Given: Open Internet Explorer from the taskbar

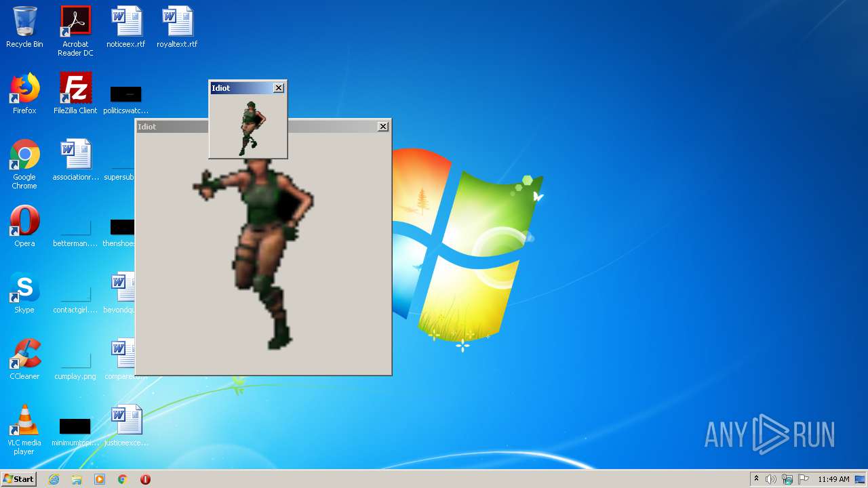Looking at the screenshot, I should coord(54,479).
